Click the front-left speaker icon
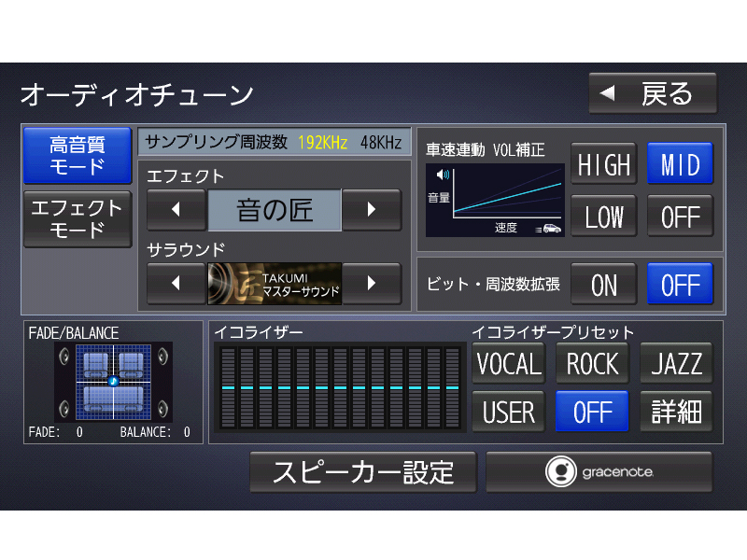 click(x=64, y=357)
